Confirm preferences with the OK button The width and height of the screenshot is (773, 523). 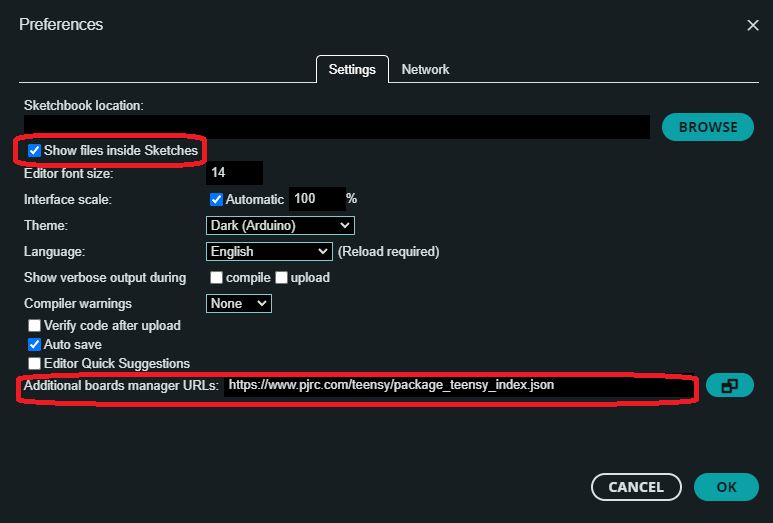pos(726,487)
